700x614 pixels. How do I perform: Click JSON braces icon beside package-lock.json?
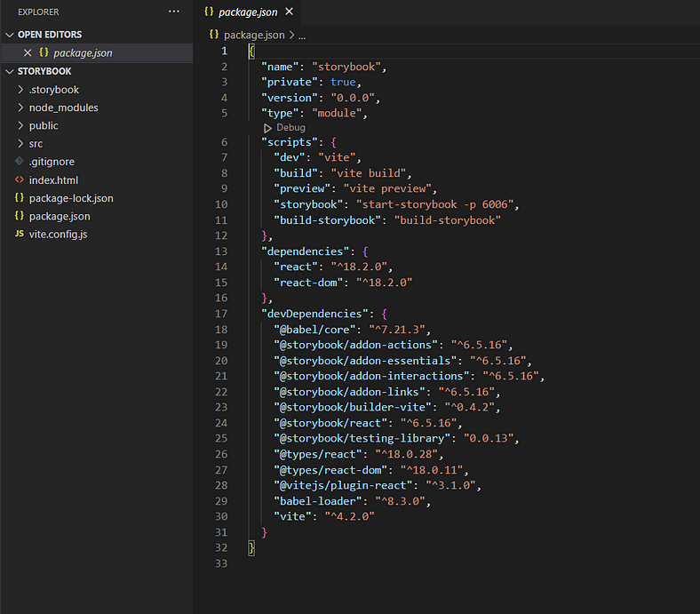[x=20, y=198]
